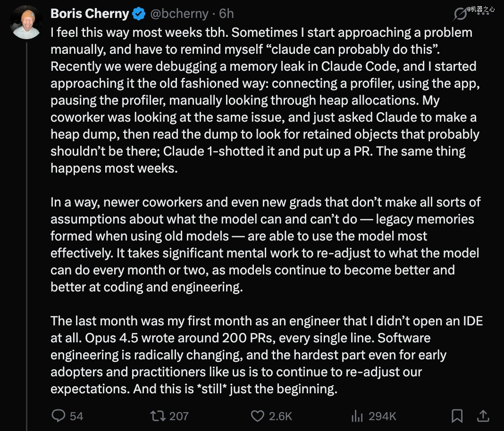This screenshot has height=431, width=504.
Task: Click the 机器之心 watermark in the corner
Action: [480, 9]
